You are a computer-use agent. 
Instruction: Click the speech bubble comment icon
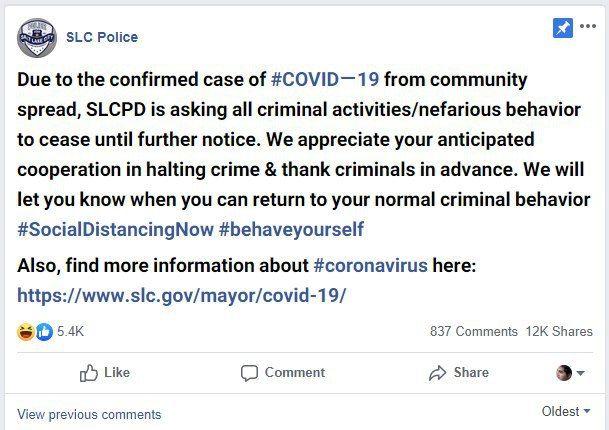[x=249, y=373]
